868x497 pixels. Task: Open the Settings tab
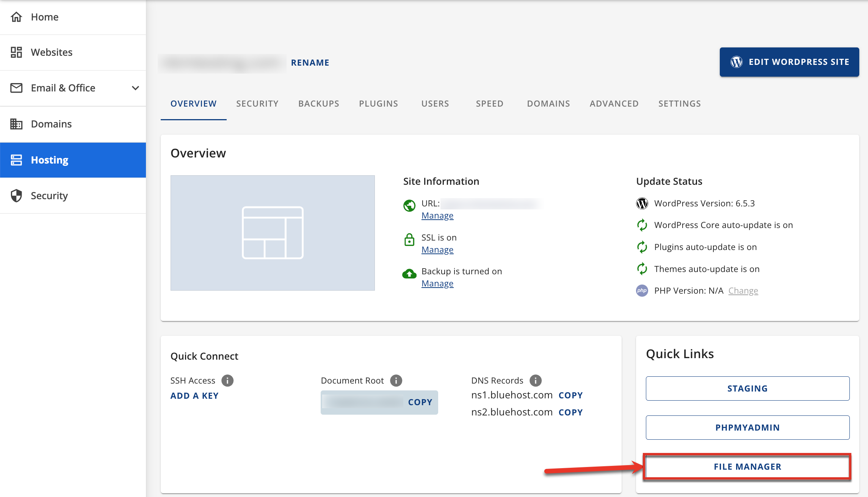[679, 103]
